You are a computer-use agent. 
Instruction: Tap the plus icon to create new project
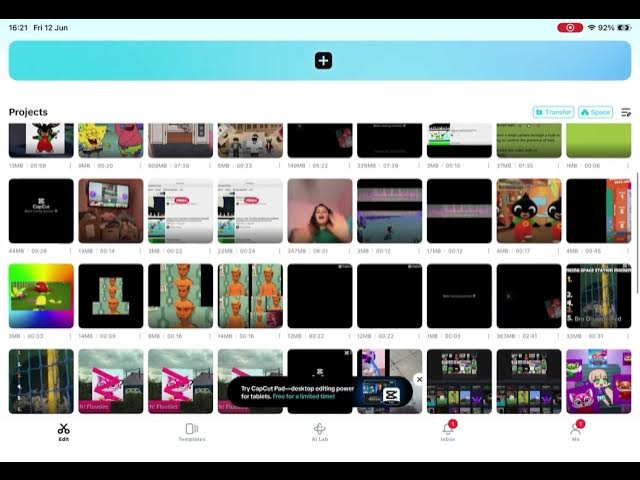point(323,61)
